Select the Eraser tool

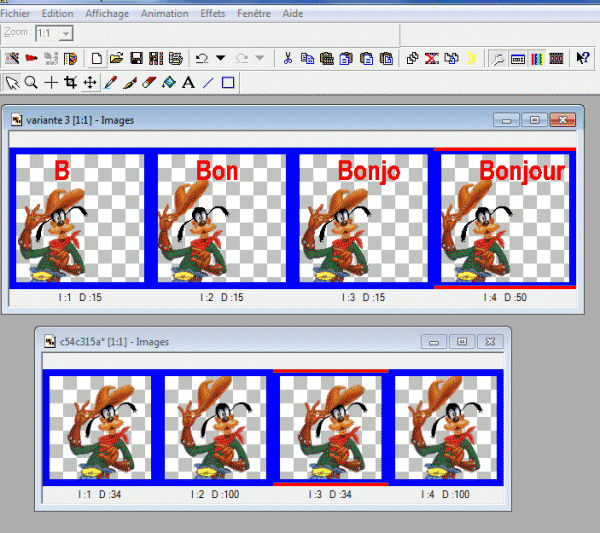(x=149, y=83)
